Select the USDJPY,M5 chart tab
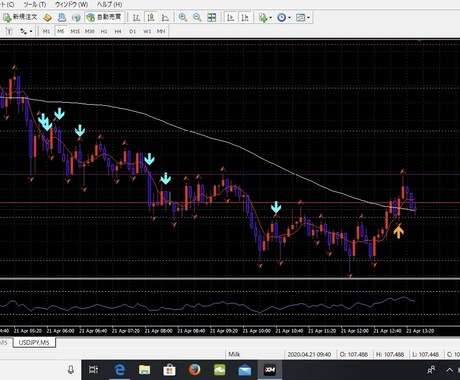 pyautogui.click(x=34, y=342)
